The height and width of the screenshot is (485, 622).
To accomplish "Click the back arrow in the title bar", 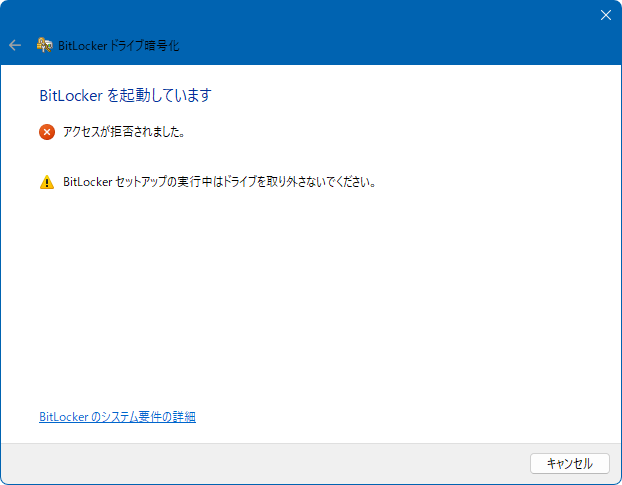I will (15, 45).
